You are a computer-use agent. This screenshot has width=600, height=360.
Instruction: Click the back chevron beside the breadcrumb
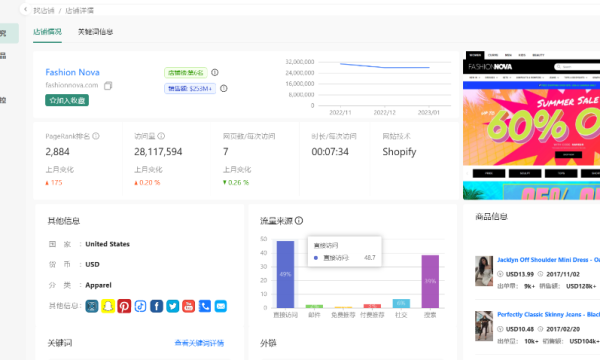[x=25, y=9]
